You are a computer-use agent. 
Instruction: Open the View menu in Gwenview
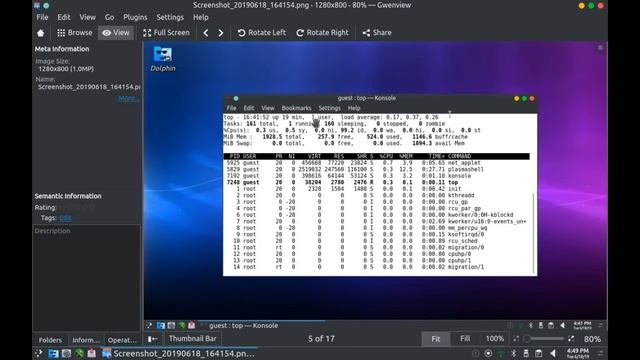[87, 17]
